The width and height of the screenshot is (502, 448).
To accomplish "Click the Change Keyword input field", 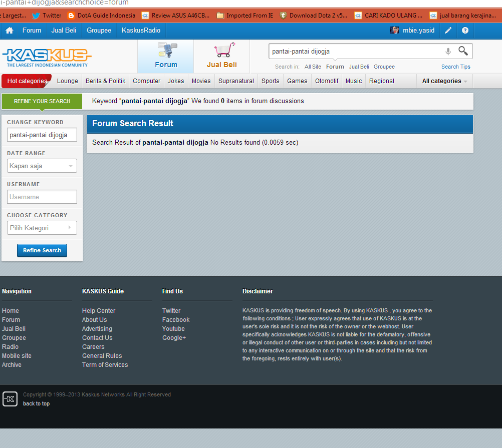I will tap(42, 135).
